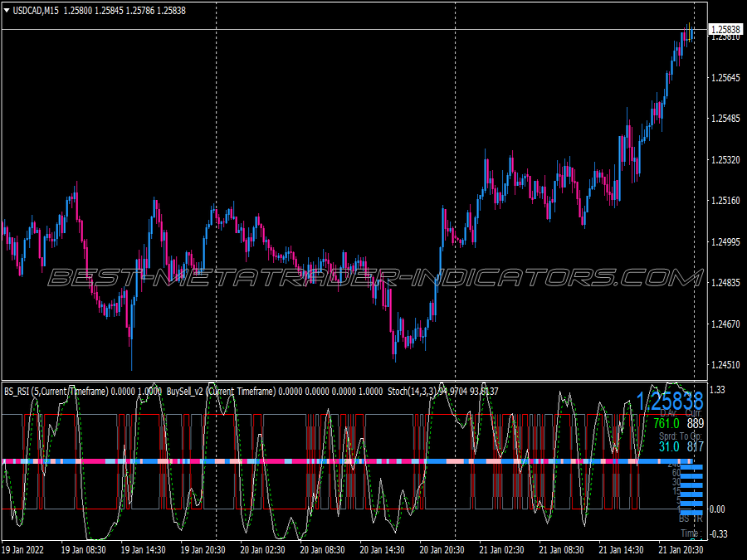Viewport: 747px width, 560px height.
Task: Click the blue trend bar for timeframe 5
Action: pos(691,504)
